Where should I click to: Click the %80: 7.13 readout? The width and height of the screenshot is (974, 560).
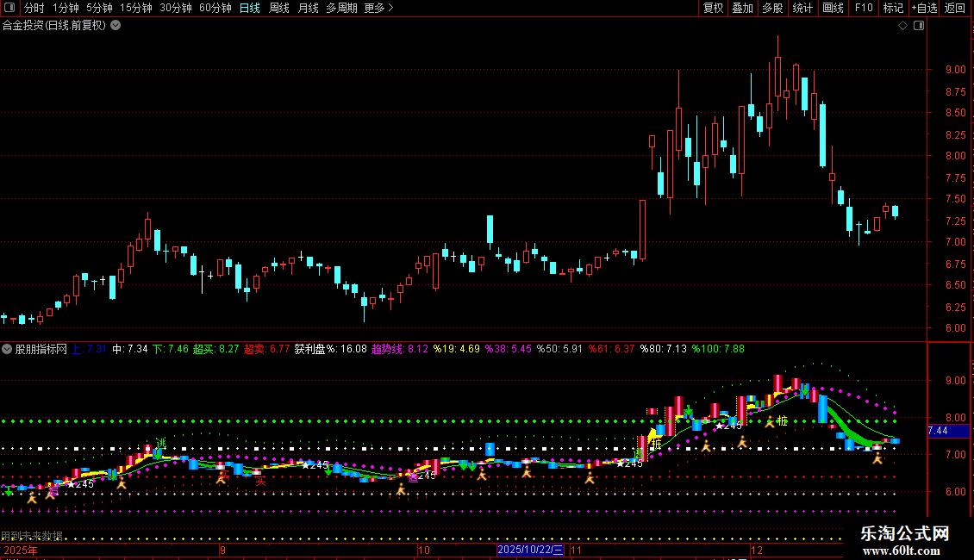(x=664, y=349)
